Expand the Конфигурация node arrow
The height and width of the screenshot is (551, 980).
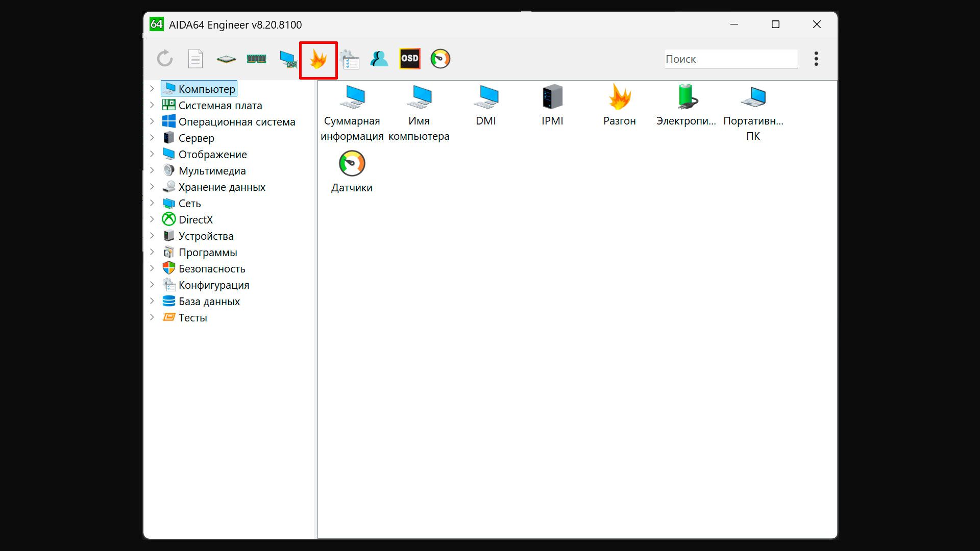[x=152, y=285]
